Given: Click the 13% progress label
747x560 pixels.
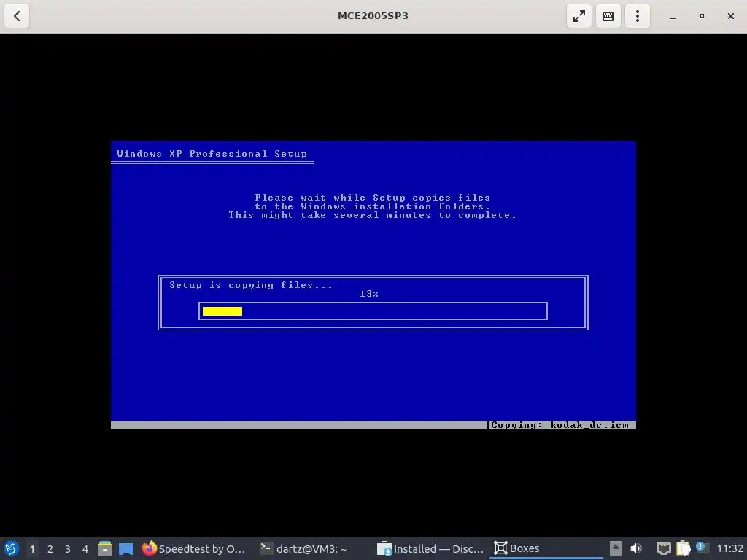Looking at the screenshot, I should click(369, 294).
